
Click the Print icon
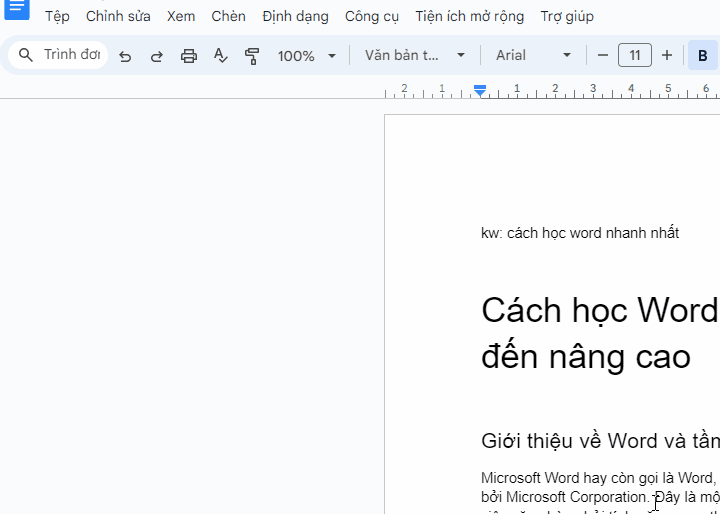[x=189, y=56]
